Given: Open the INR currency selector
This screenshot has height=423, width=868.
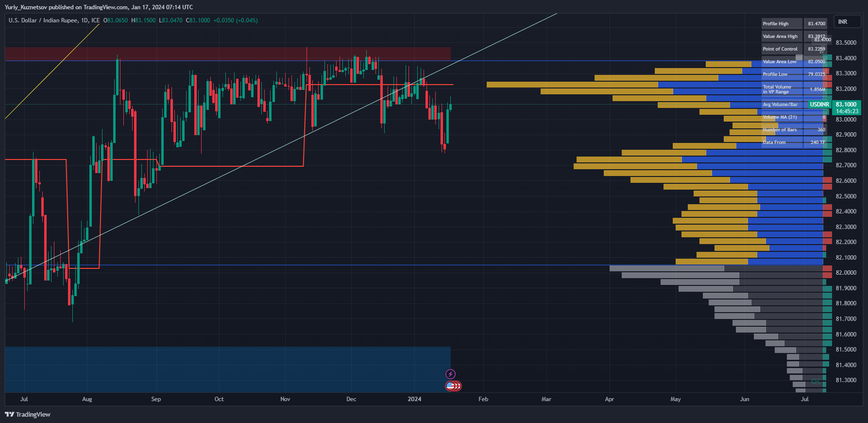Looking at the screenshot, I should pos(847,21).
